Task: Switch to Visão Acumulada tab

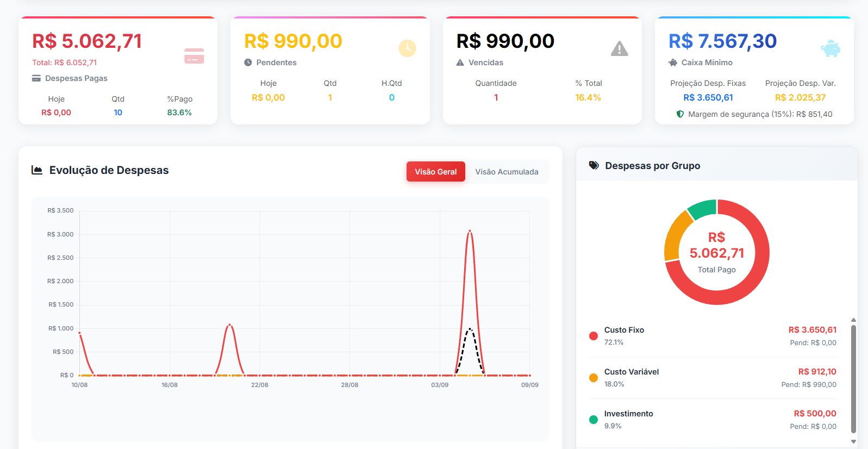Action: [507, 172]
